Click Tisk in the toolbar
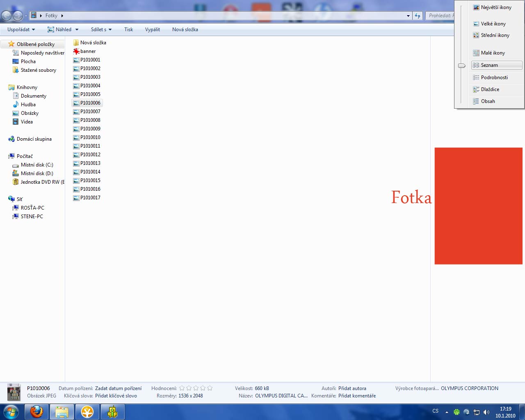The height and width of the screenshot is (420, 525). pyautogui.click(x=129, y=30)
